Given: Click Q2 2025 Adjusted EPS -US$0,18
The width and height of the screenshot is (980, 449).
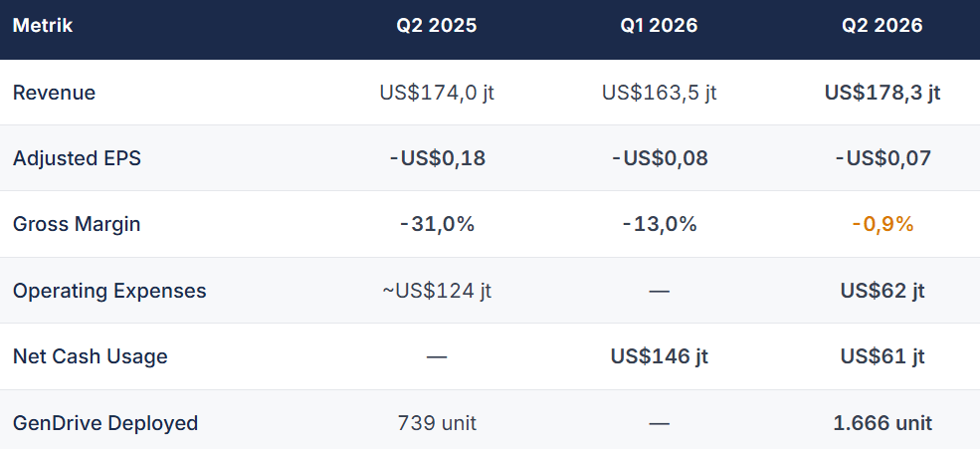Looking at the screenshot, I should 436,158.
